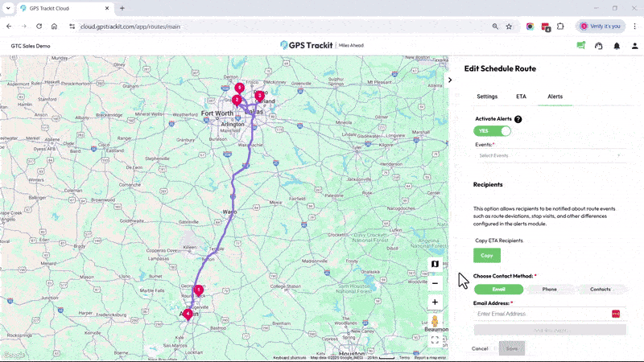Image resolution: width=644 pixels, height=362 pixels.
Task: Toggle fullscreen map view icon
Action: click(x=435, y=339)
